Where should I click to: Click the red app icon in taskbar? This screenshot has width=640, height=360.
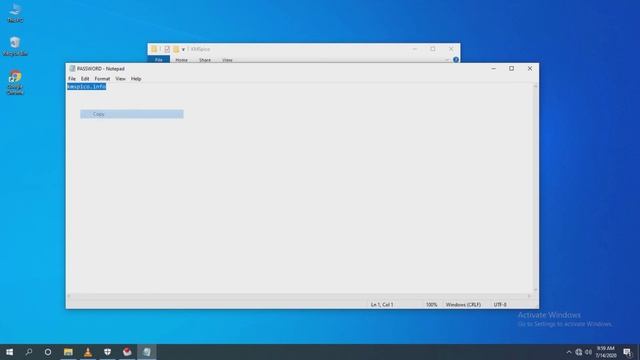[x=127, y=352]
